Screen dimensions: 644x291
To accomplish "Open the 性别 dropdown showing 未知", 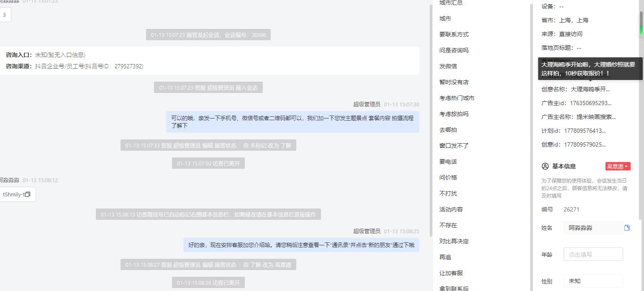I will point(593,281).
